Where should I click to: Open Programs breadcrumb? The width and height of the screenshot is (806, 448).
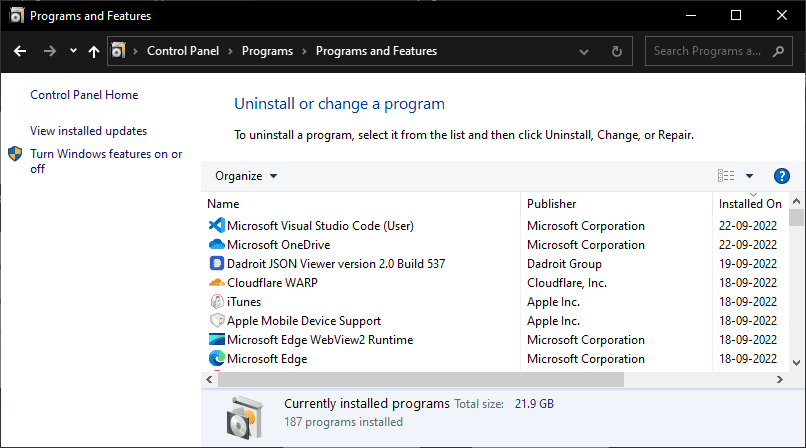click(x=267, y=51)
